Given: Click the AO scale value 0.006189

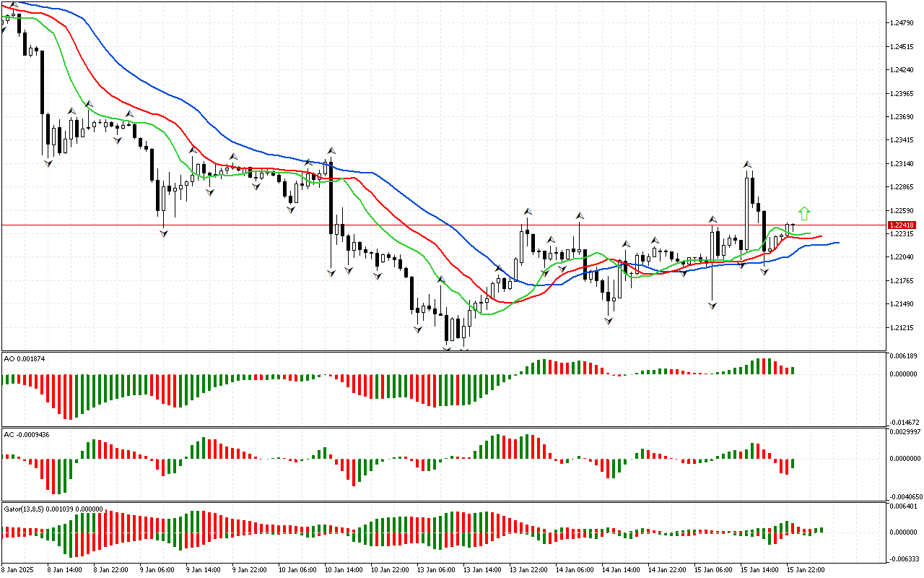Looking at the screenshot, I should point(905,356).
